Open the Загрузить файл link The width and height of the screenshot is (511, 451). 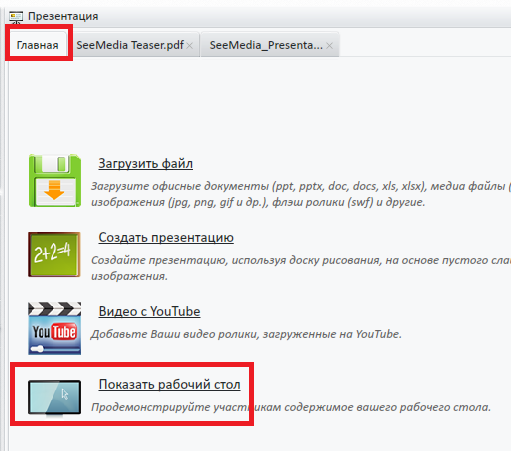pos(145,163)
